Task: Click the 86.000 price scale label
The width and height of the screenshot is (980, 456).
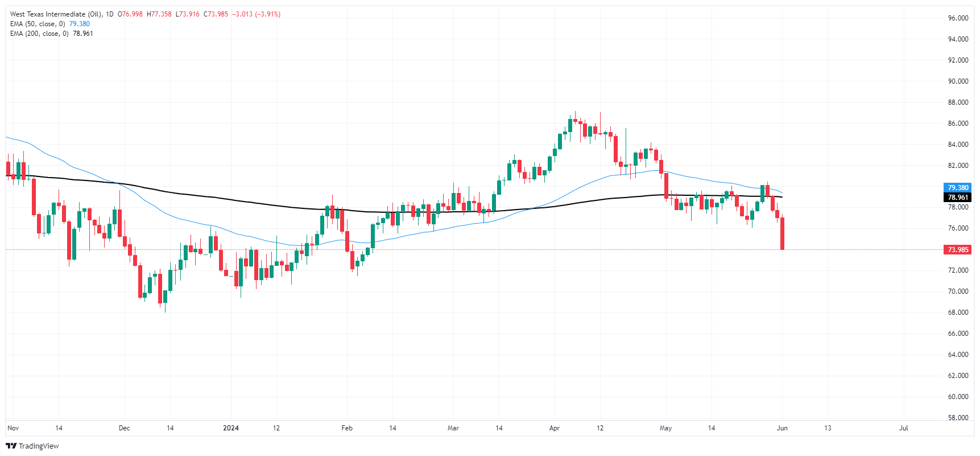Action: click(x=958, y=124)
